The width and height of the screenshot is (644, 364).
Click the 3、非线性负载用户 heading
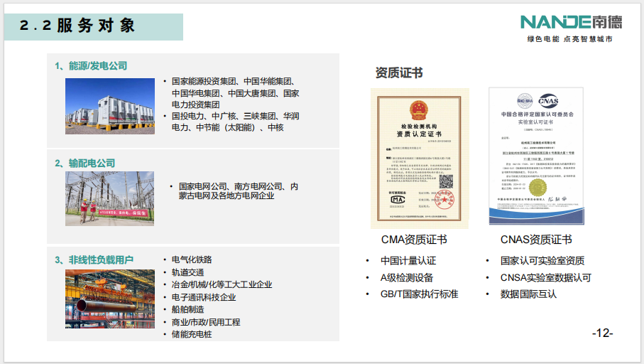[x=94, y=259]
